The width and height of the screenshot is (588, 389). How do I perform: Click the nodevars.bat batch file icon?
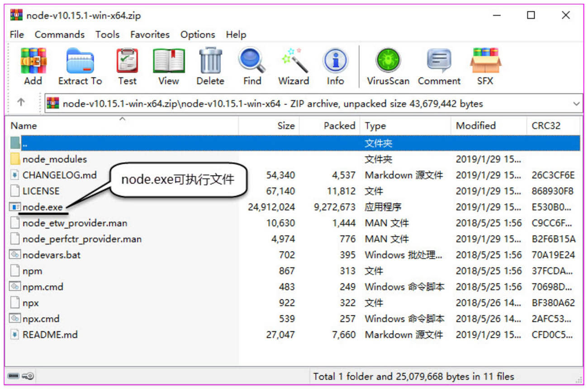(15, 255)
